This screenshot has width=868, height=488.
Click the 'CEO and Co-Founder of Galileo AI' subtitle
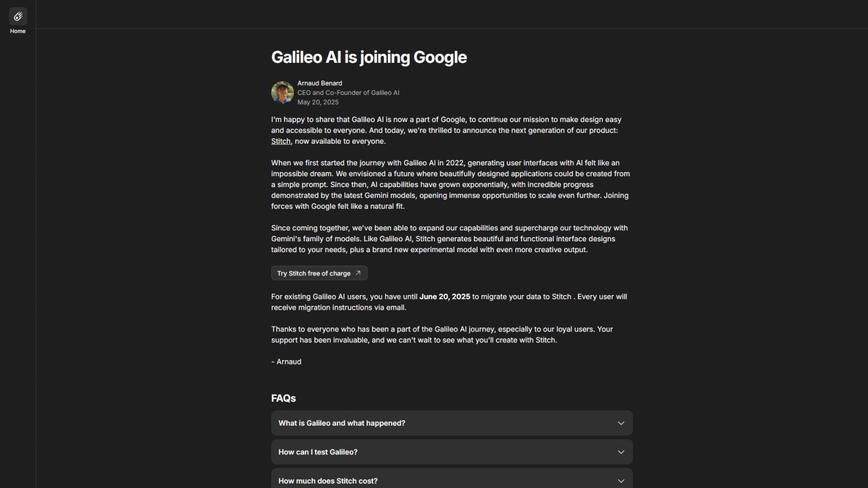coord(348,93)
